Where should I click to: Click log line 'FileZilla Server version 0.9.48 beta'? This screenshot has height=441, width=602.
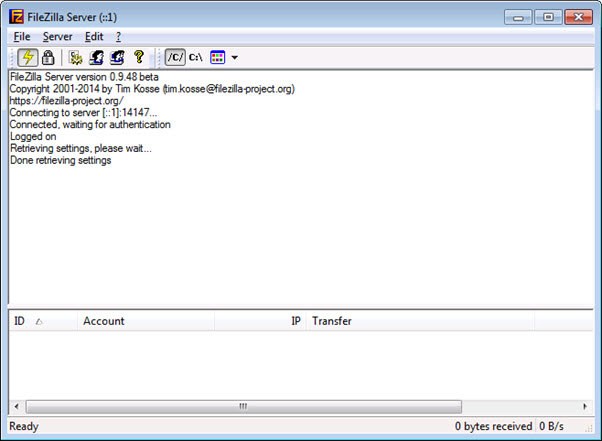tap(84, 77)
